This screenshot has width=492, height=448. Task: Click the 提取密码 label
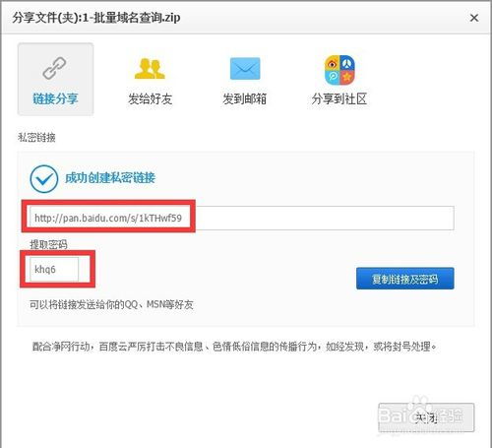[x=48, y=244]
